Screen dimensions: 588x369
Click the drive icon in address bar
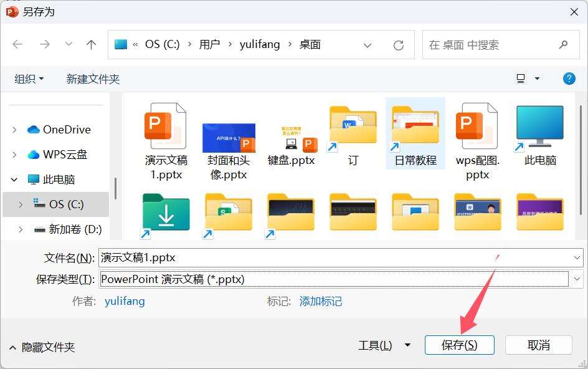121,45
